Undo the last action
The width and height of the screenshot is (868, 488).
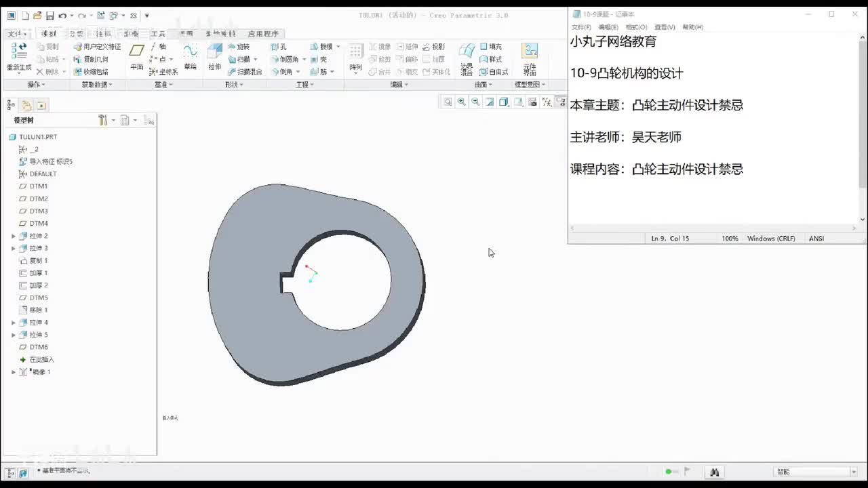62,16
